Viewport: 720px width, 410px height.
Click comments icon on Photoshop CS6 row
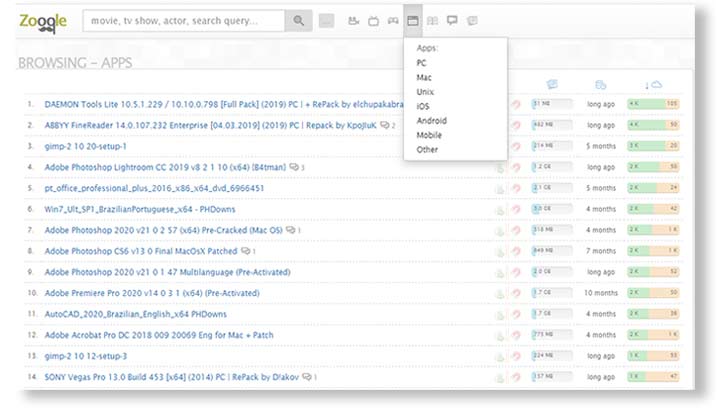click(246, 251)
